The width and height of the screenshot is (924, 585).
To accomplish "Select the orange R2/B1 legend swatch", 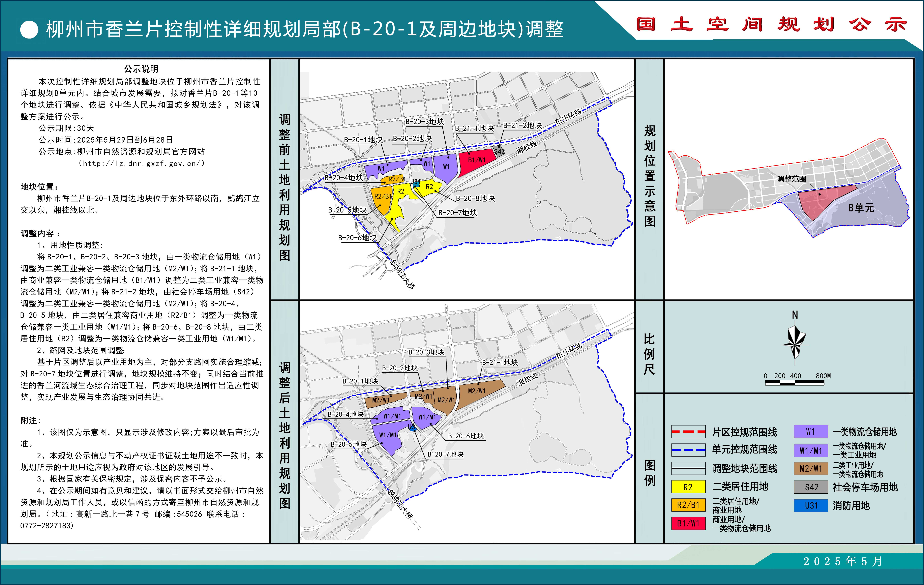I will click(x=688, y=505).
